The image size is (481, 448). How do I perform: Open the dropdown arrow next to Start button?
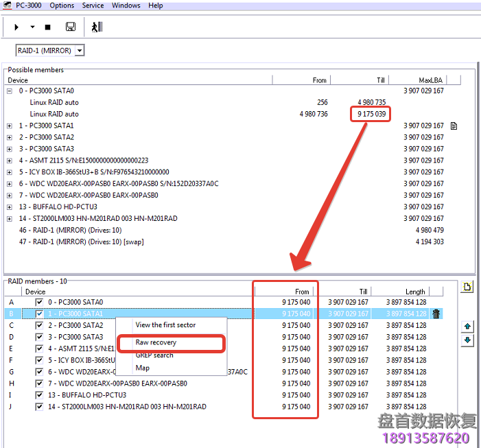tap(32, 27)
